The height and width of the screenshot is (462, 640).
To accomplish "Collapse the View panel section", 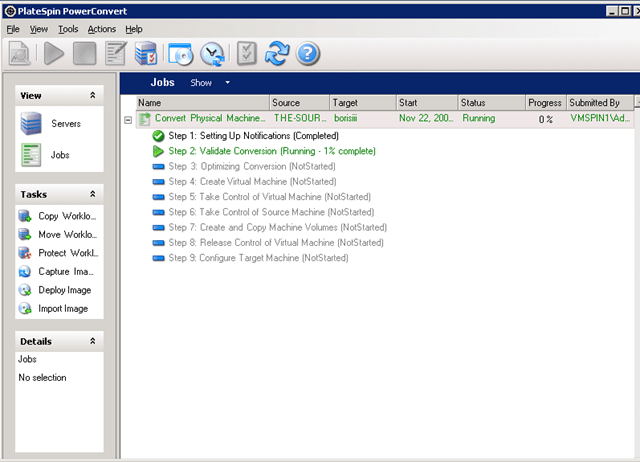I will click(93, 95).
